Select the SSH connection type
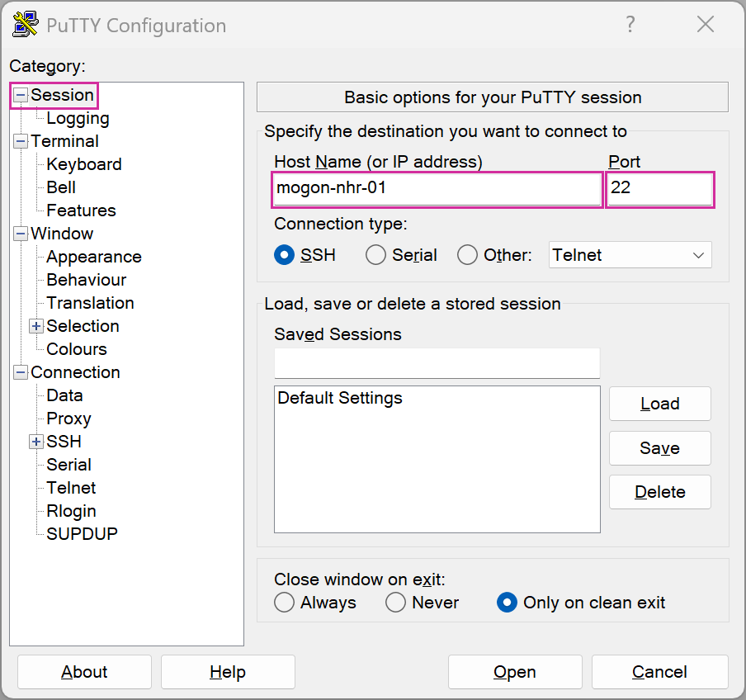Image resolution: width=746 pixels, height=700 pixels. (x=285, y=255)
